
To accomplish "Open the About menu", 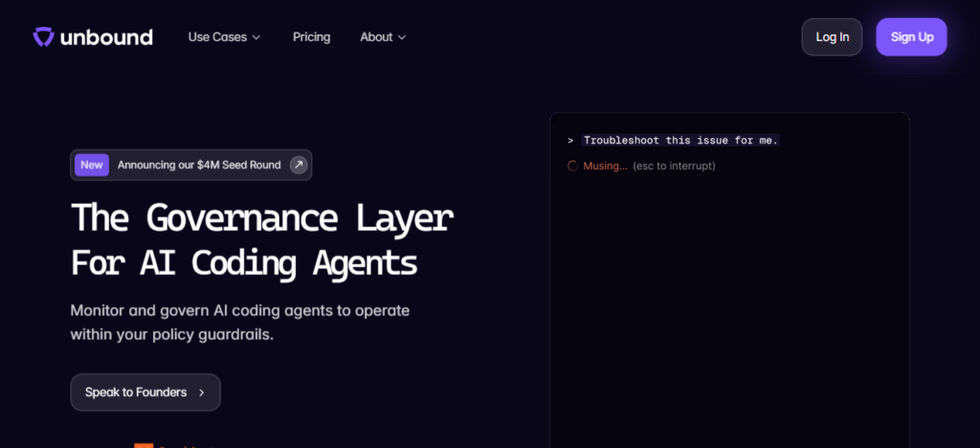I will pyautogui.click(x=376, y=37).
